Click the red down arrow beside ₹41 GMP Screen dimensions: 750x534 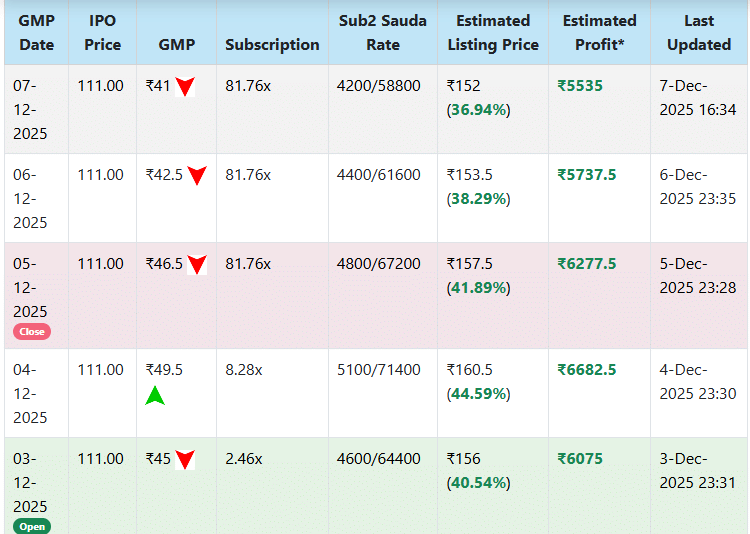(185, 87)
